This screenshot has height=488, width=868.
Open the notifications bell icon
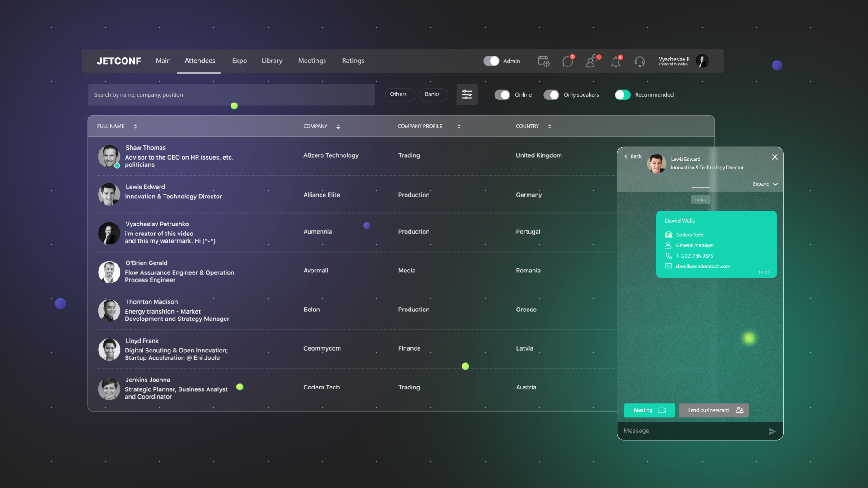[616, 61]
